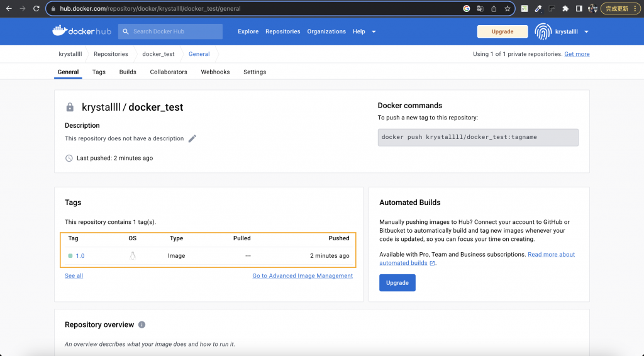Image resolution: width=644 pixels, height=356 pixels.
Task: Click the lock icon in the address bar
Action: tap(53, 9)
